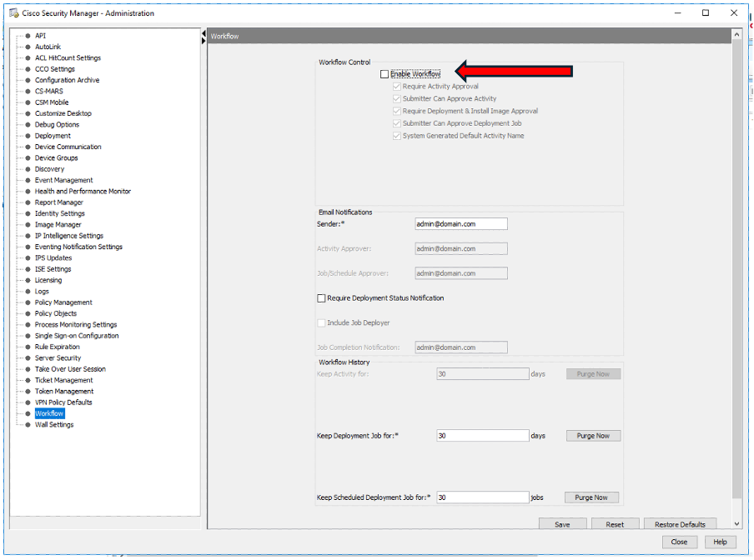The width and height of the screenshot is (754, 560).
Task: Toggle Require Deployment & Install Image Approval
Action: point(397,111)
